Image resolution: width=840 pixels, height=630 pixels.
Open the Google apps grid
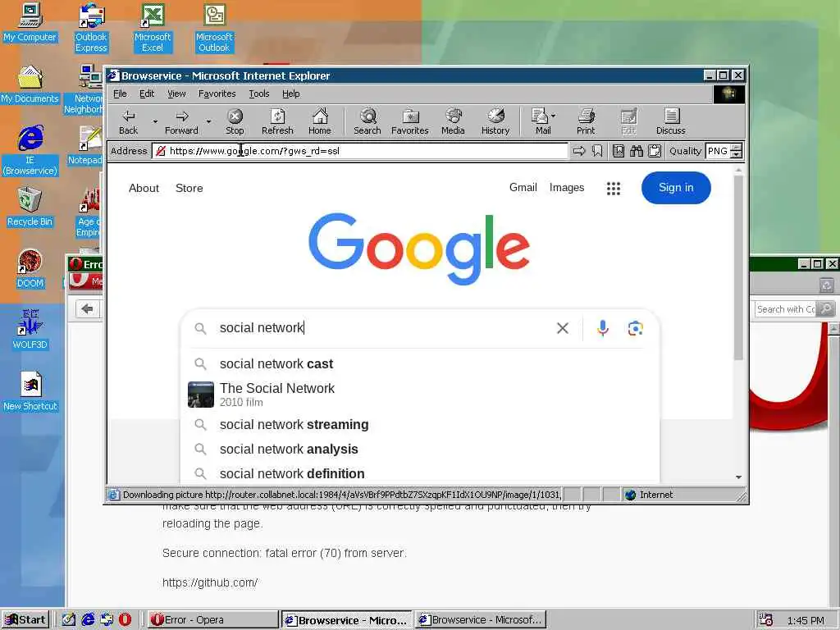coord(614,188)
